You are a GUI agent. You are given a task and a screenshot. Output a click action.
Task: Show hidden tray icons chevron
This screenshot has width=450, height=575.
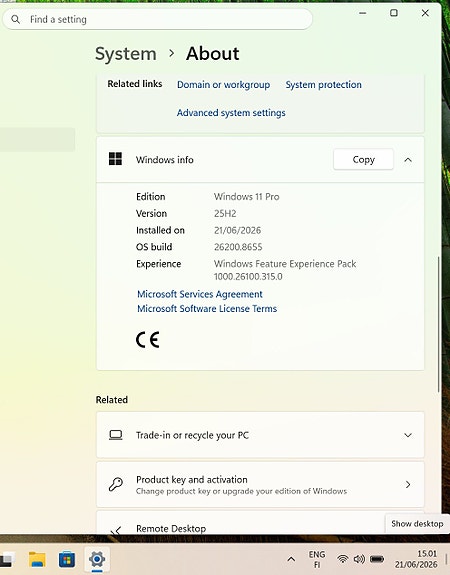click(x=291, y=559)
